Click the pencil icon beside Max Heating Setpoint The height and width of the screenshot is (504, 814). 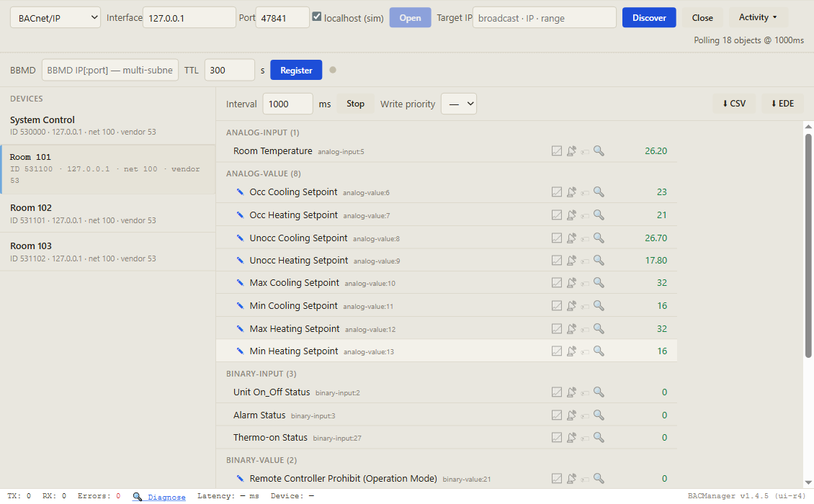[240, 328]
